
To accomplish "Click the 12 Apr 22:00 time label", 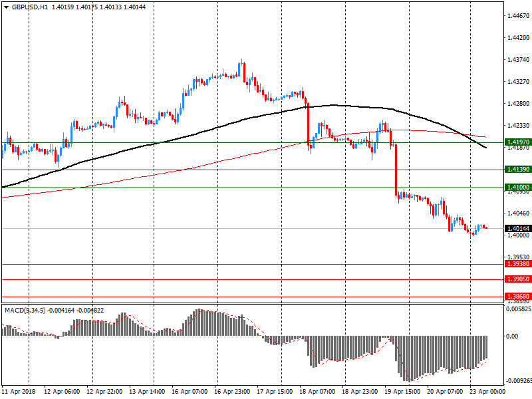I will [104, 392].
